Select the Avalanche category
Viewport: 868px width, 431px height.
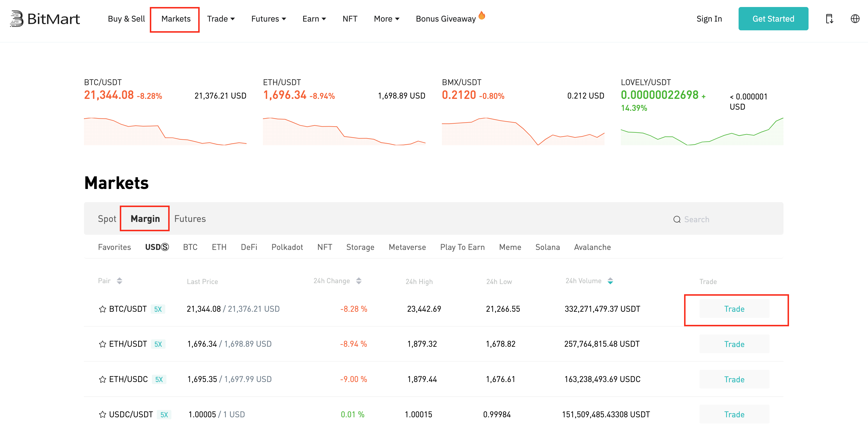coord(592,247)
